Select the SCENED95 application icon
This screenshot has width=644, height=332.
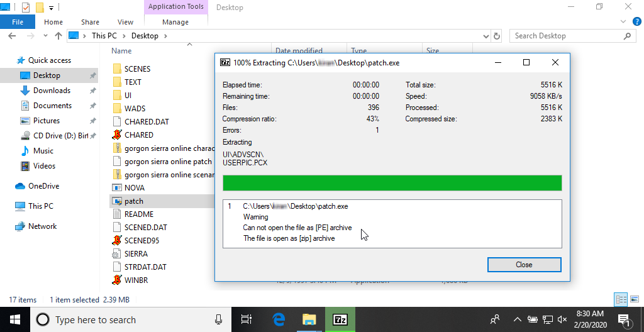(x=117, y=240)
